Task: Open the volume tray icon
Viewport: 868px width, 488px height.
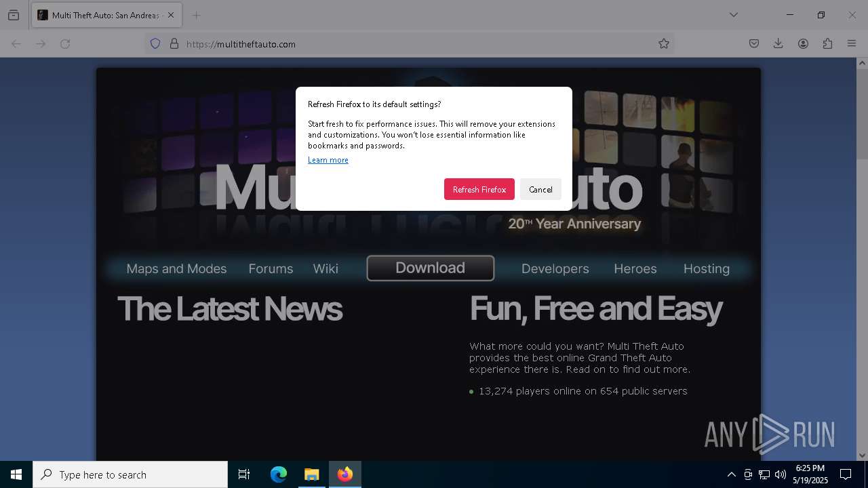Action: (x=781, y=474)
